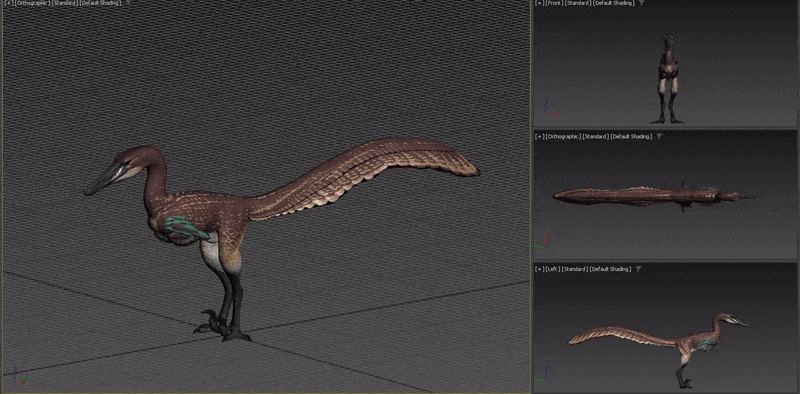Click the Standard label in the Left viewport

point(574,269)
